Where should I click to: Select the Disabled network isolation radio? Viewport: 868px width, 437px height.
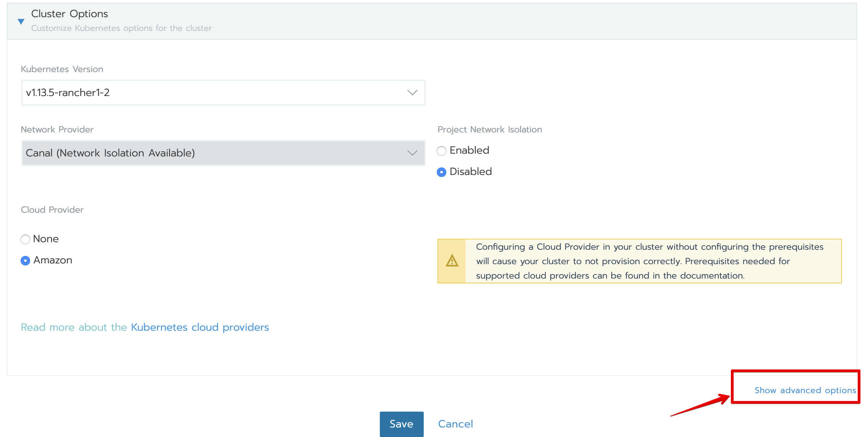point(442,172)
